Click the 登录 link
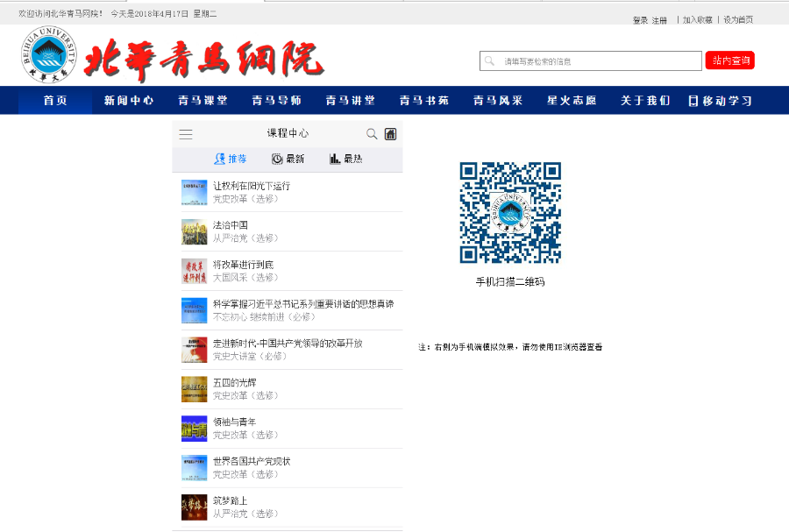Viewport: 789px width, 532px height. point(640,20)
